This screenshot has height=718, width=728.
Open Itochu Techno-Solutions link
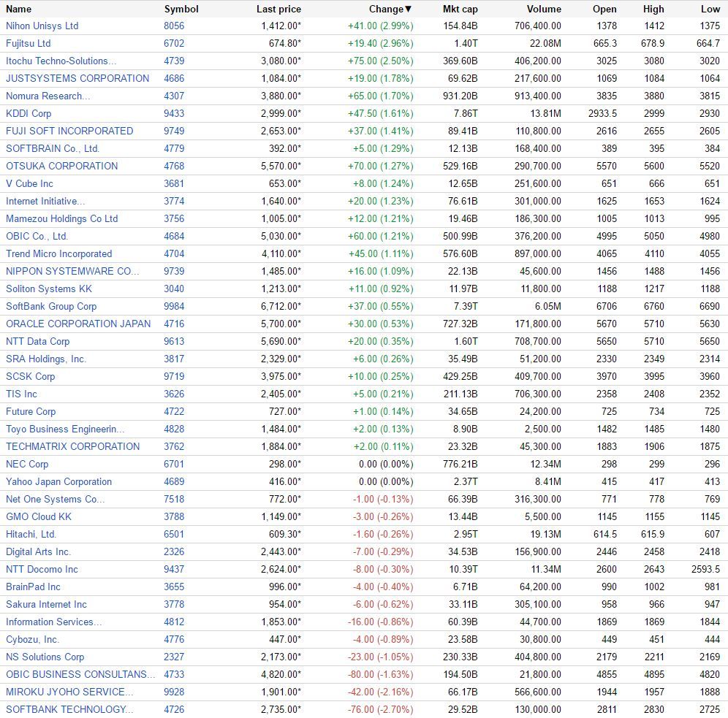point(61,61)
